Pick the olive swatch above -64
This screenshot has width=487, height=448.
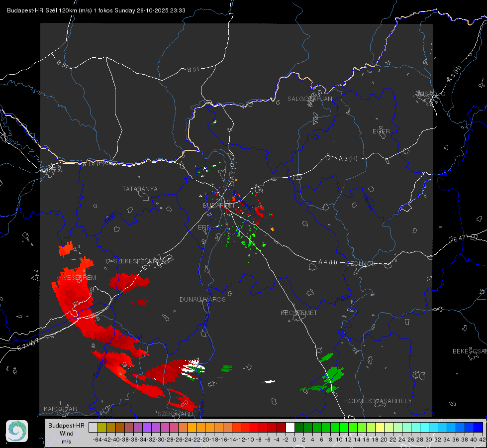coord(102,427)
